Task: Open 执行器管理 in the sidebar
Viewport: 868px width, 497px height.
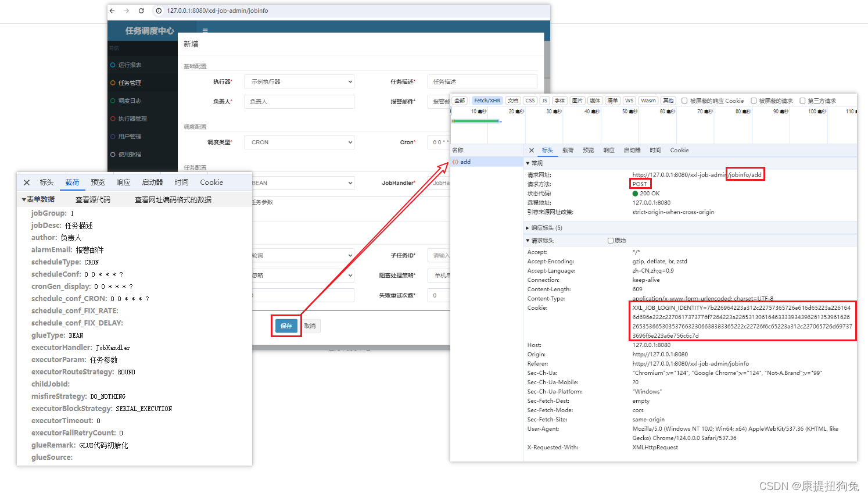Action: 132,119
